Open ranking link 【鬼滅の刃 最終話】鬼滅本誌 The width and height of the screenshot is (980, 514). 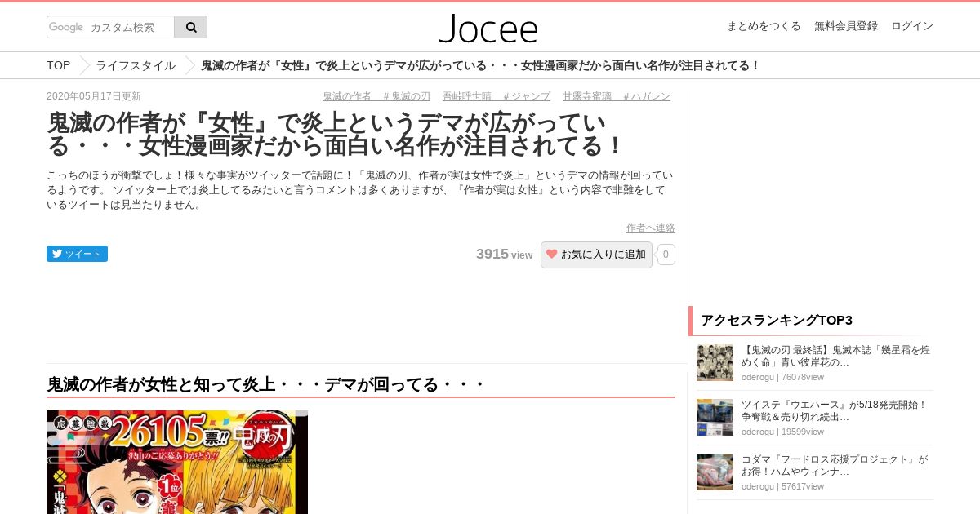click(x=835, y=356)
